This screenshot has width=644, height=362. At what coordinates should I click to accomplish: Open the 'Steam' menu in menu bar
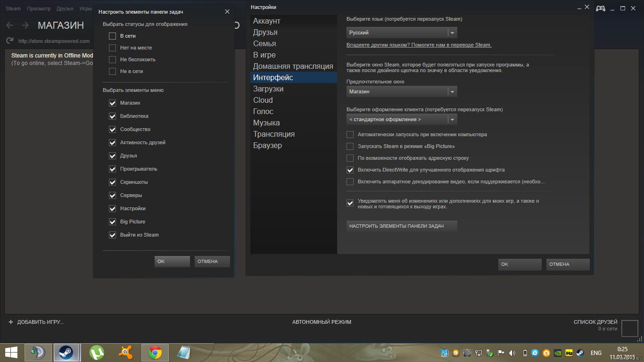coord(13,8)
